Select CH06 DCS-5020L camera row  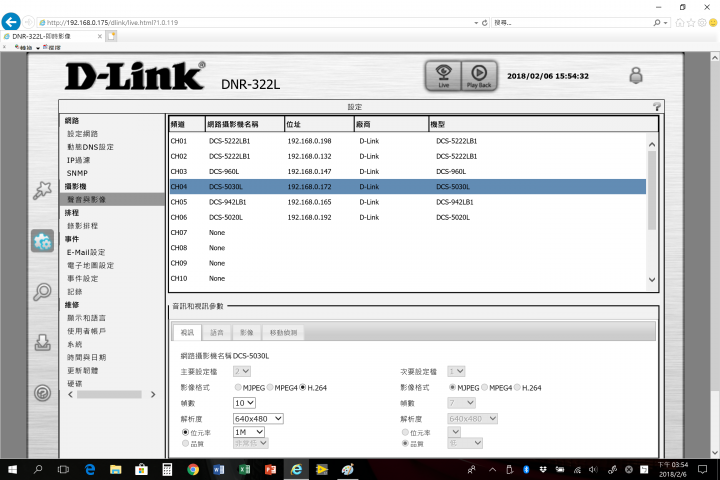pos(408,217)
